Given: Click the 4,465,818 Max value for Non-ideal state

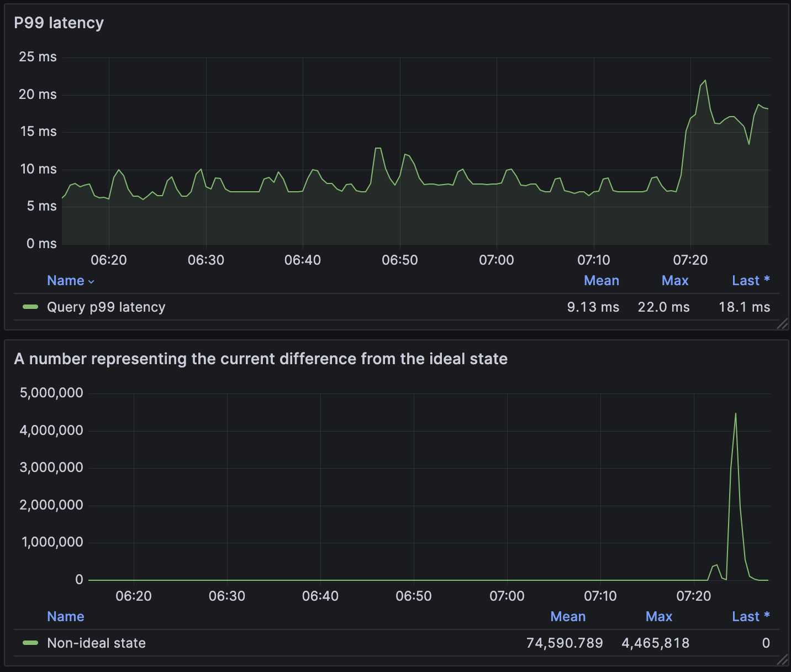Looking at the screenshot, I should [x=655, y=643].
